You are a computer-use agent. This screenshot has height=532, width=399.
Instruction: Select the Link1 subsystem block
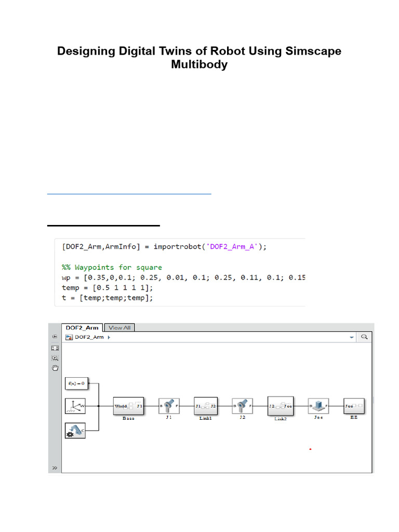click(x=206, y=406)
